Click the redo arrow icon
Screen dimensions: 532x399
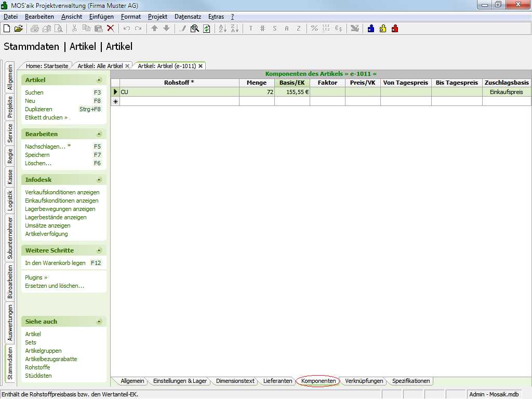138,29
